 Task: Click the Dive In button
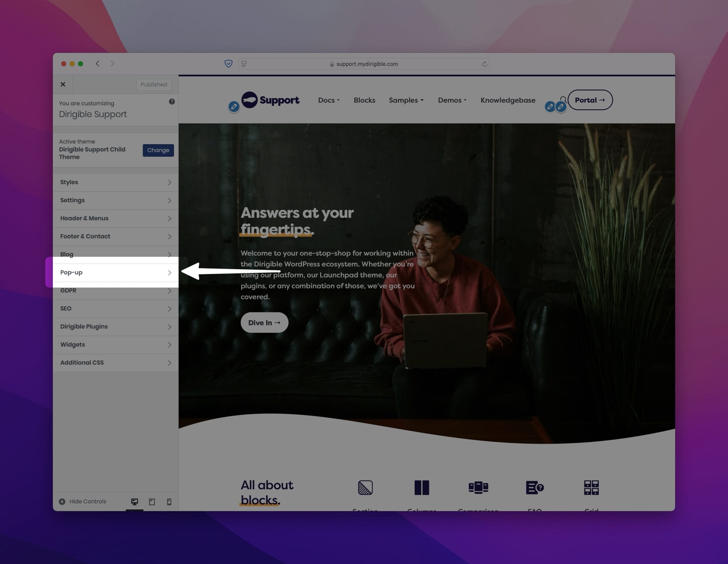tap(264, 322)
